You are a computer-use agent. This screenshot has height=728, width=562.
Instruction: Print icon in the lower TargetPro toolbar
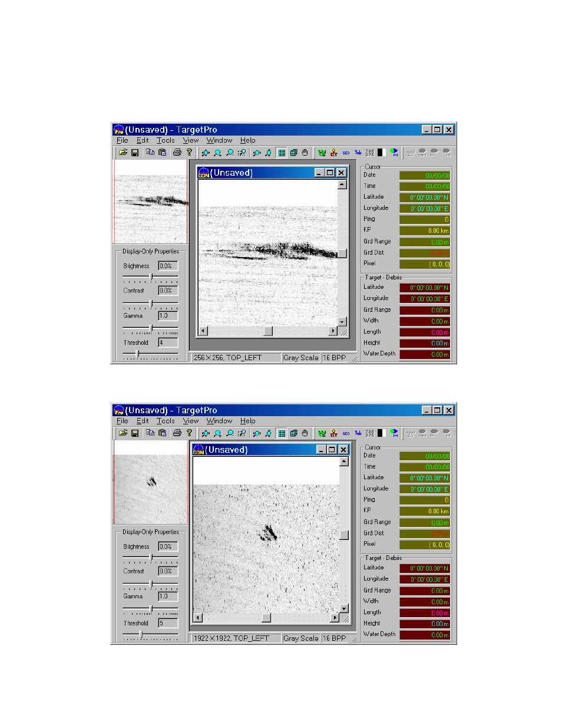(177, 433)
